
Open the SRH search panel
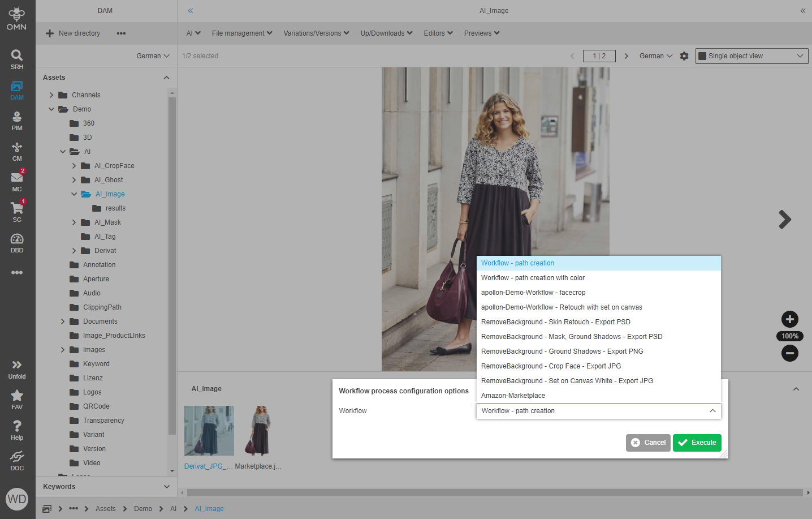coord(17,58)
